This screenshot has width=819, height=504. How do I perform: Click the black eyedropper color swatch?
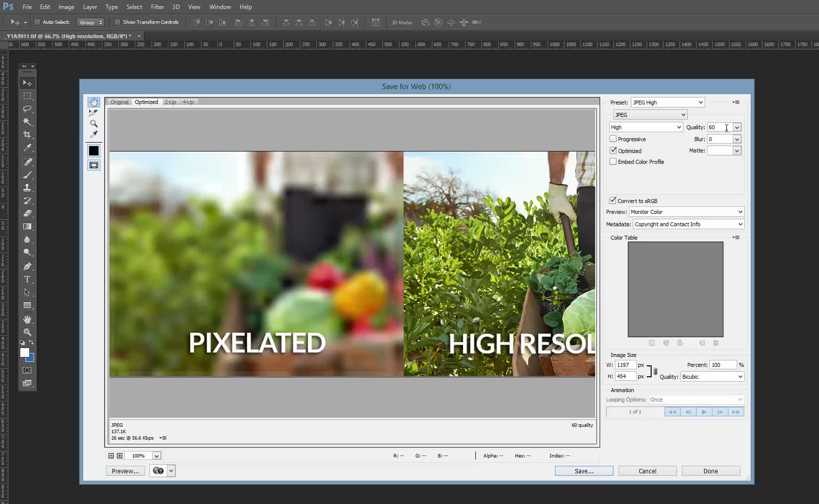94,150
